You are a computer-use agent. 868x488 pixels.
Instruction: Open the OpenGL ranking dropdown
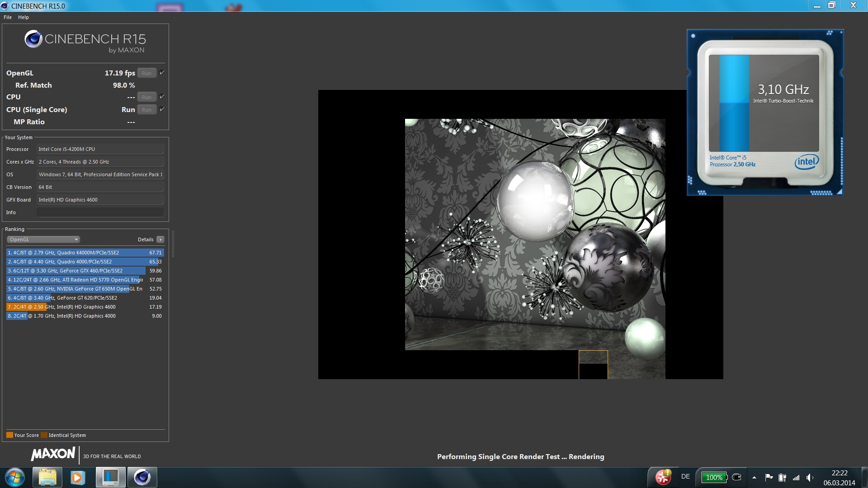[43, 239]
